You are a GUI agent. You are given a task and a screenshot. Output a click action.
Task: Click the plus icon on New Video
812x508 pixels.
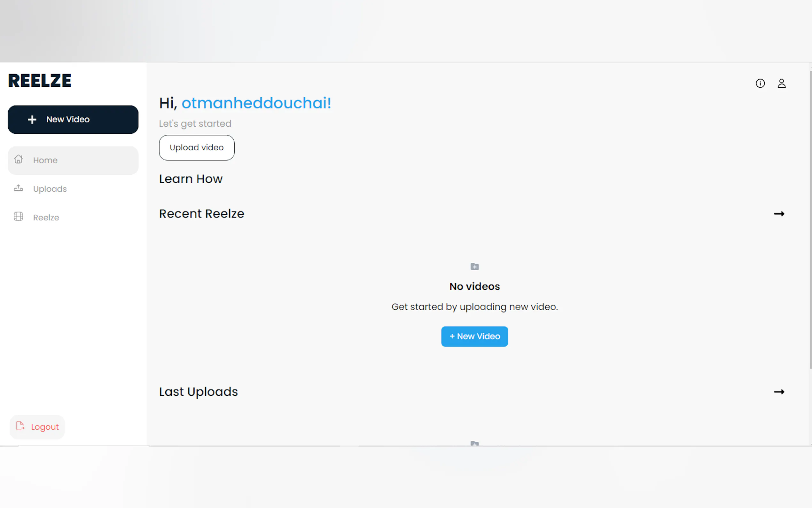pyautogui.click(x=32, y=120)
